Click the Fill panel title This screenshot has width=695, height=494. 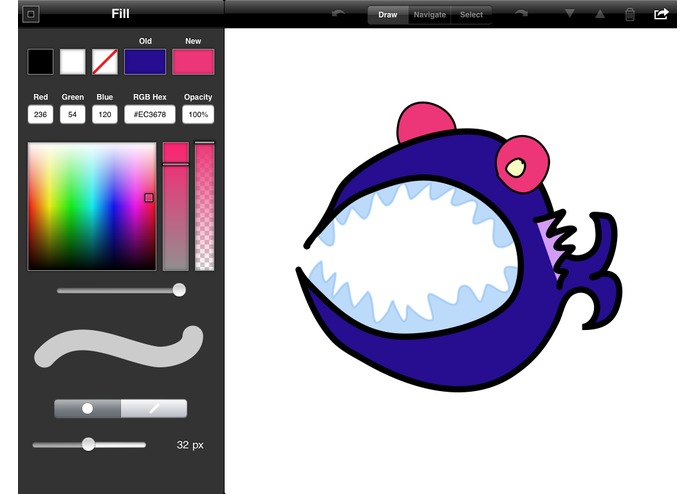tap(120, 14)
